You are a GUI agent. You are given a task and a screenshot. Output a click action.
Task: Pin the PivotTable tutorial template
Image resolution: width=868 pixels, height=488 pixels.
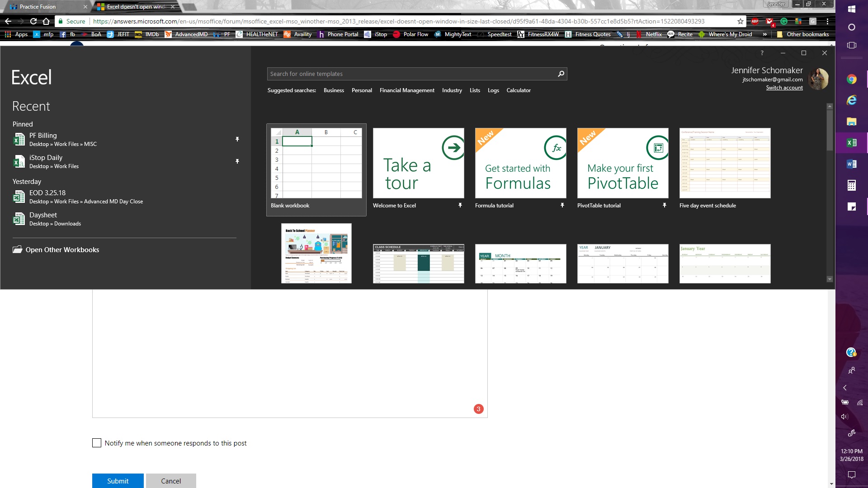[x=664, y=205]
